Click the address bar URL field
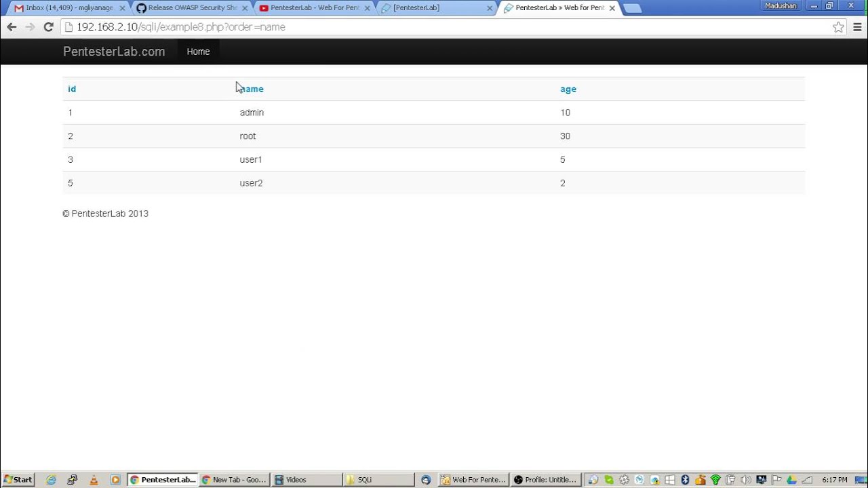The image size is (868, 488). click(448, 27)
